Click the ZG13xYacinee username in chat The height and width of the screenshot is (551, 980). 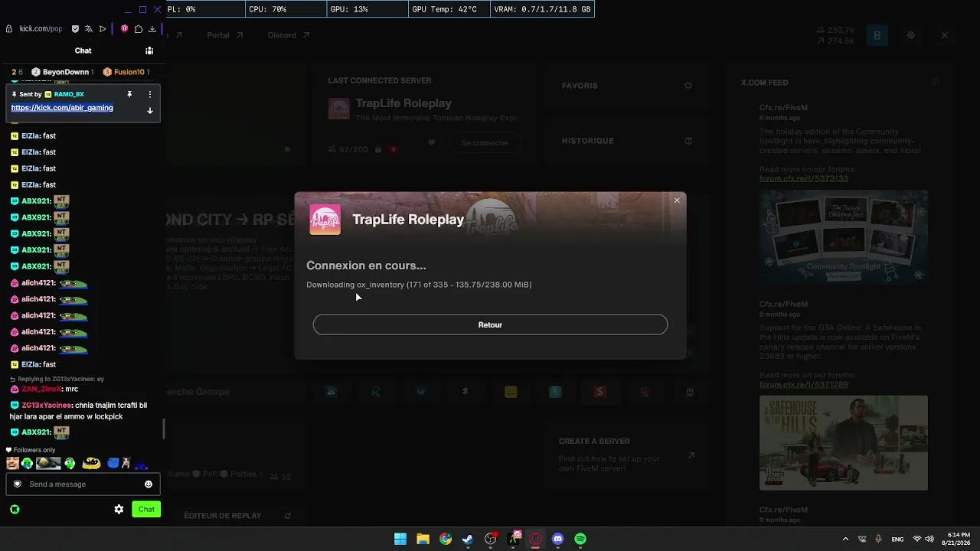47,406
